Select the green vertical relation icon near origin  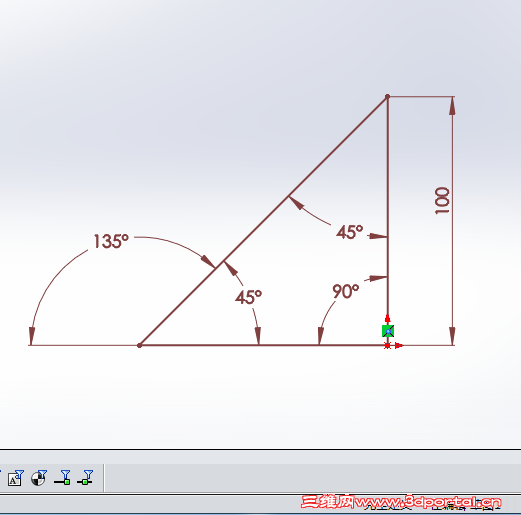tap(388, 331)
